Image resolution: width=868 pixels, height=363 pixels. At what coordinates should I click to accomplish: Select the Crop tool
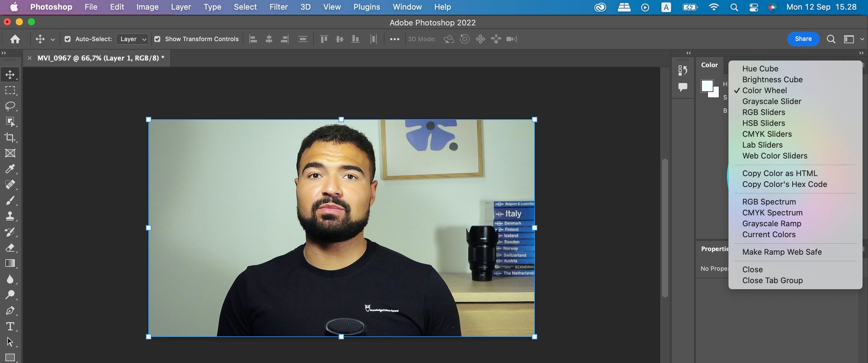[x=10, y=137]
